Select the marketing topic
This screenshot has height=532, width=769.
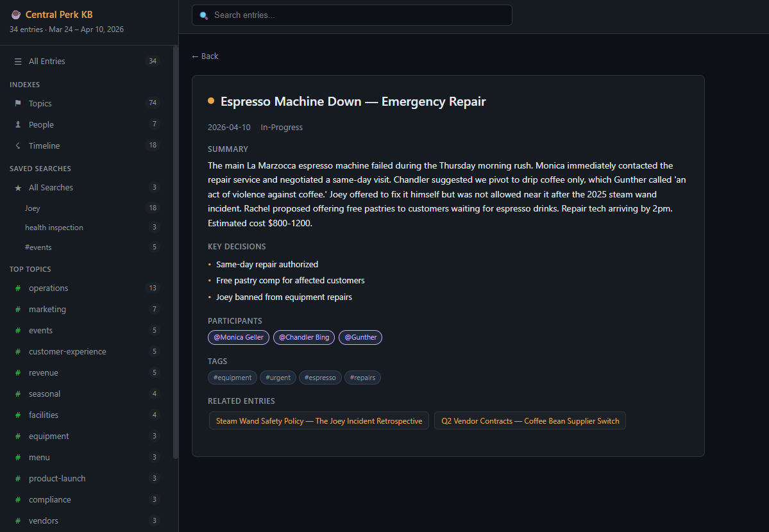[47, 310]
